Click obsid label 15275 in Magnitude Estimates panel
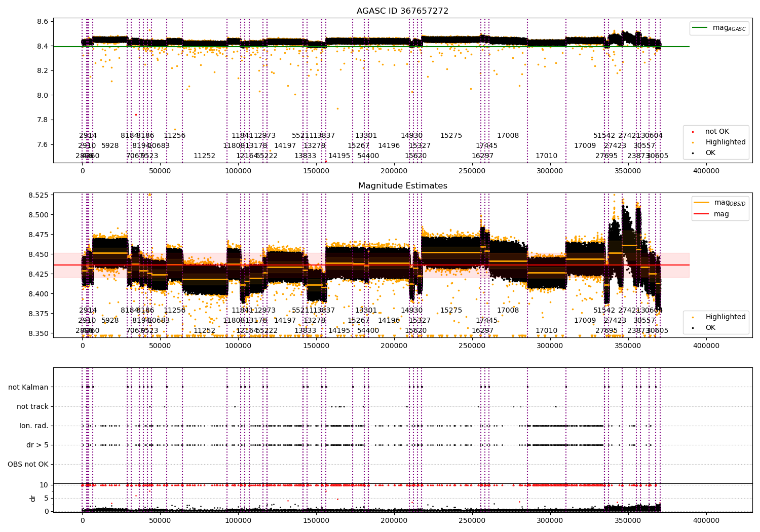The height and width of the screenshot is (532, 760). click(x=451, y=311)
